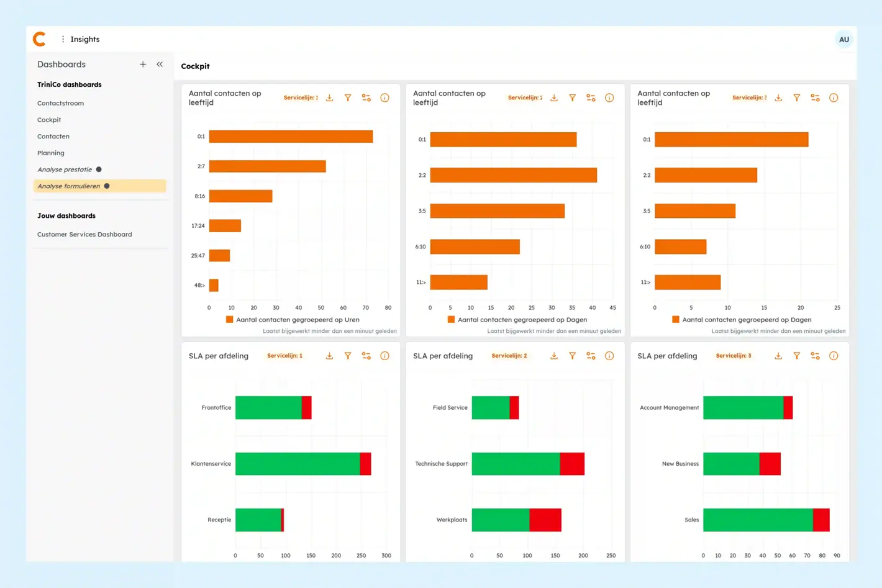
Task: Click the 'Jouw dashboards' section heading
Action: tap(66, 216)
